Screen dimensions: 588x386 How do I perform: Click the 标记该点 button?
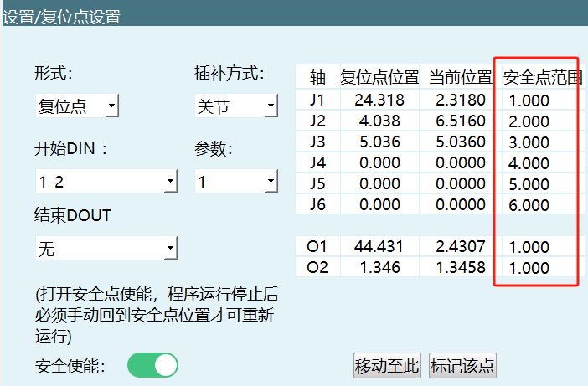click(x=462, y=365)
